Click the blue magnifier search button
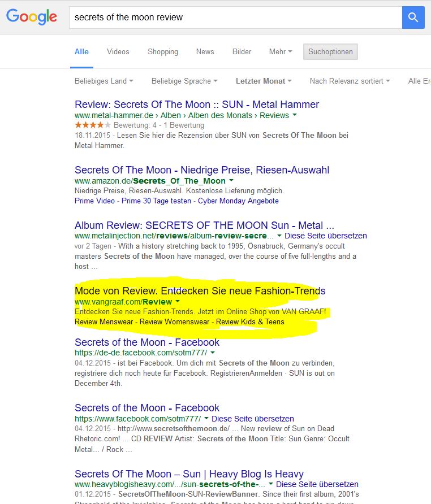Viewport: 431px width, 504px height. (413, 17)
